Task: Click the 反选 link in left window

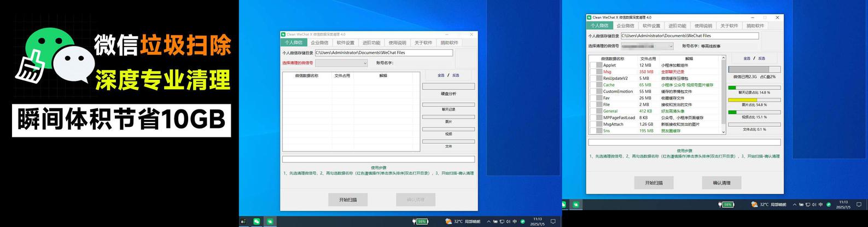Action: click(456, 75)
